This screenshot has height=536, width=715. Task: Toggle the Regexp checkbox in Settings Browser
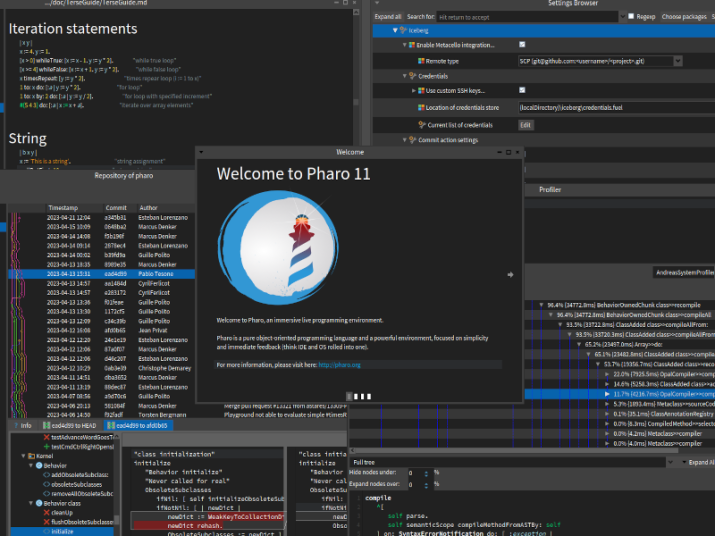point(631,16)
